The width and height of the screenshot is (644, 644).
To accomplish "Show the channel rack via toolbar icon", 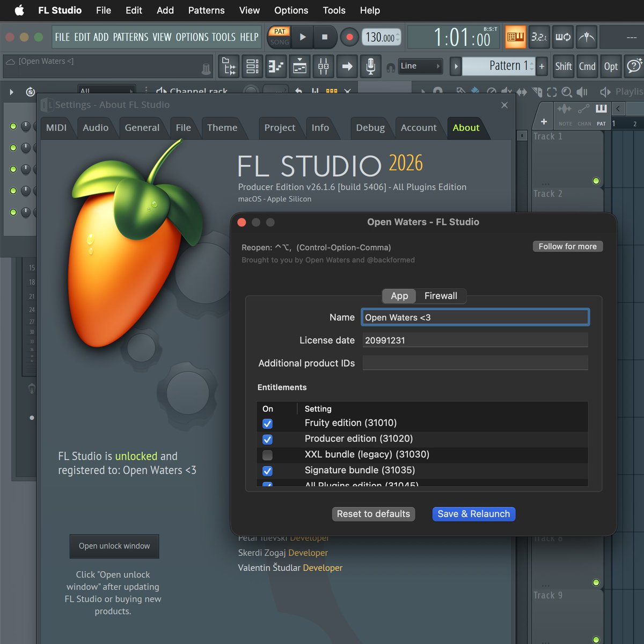I will 252,67.
